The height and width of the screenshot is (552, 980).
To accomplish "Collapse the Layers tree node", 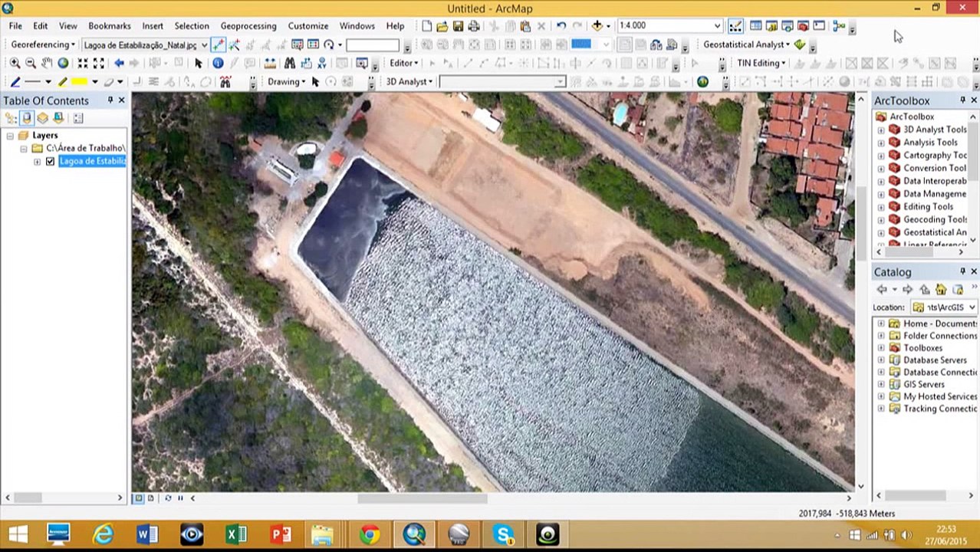I will tap(10, 136).
